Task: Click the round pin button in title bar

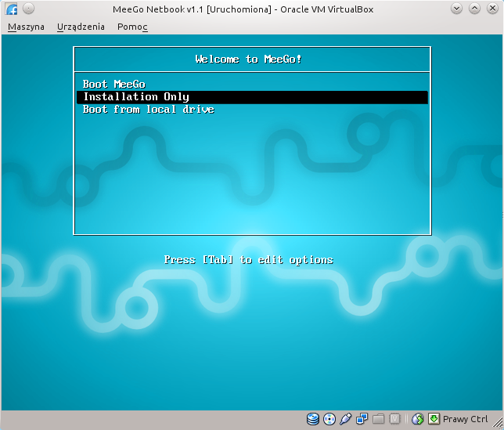Action: (29, 9)
